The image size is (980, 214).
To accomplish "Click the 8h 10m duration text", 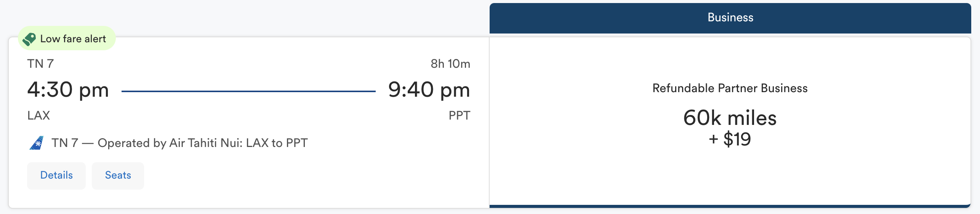I will (x=450, y=64).
